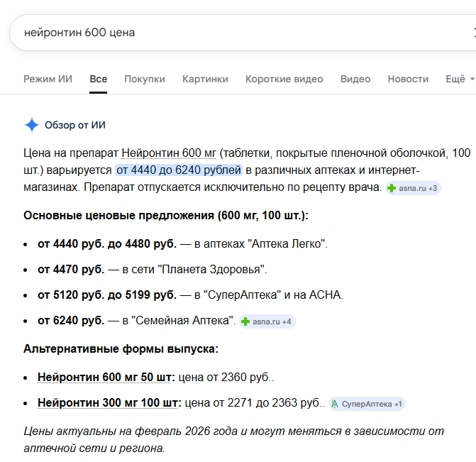Expand the Ещё more-filters dropdown
Viewport: 476px width, 462px height.
click(x=459, y=79)
